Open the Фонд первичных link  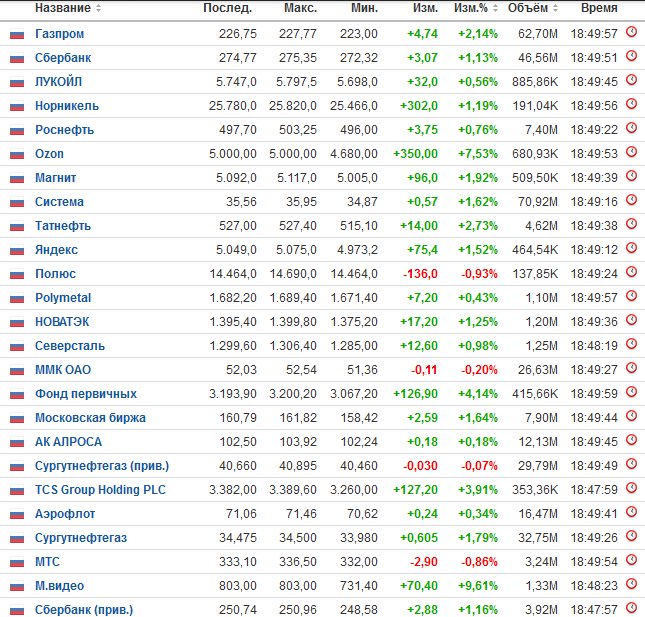click(86, 394)
